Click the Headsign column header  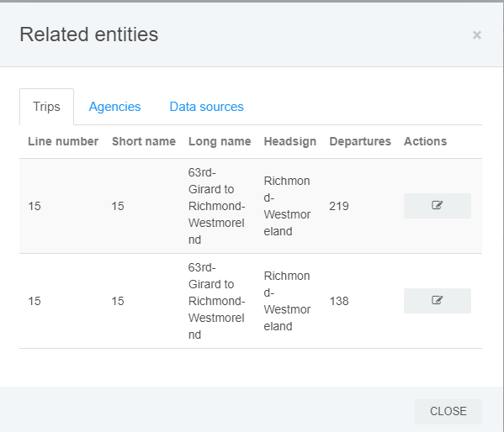tap(290, 141)
